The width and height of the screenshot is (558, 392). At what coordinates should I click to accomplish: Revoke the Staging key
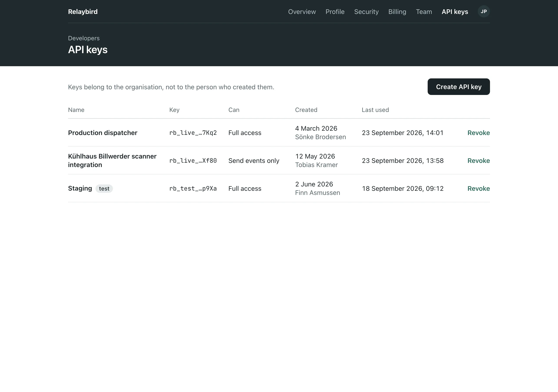[478, 188]
